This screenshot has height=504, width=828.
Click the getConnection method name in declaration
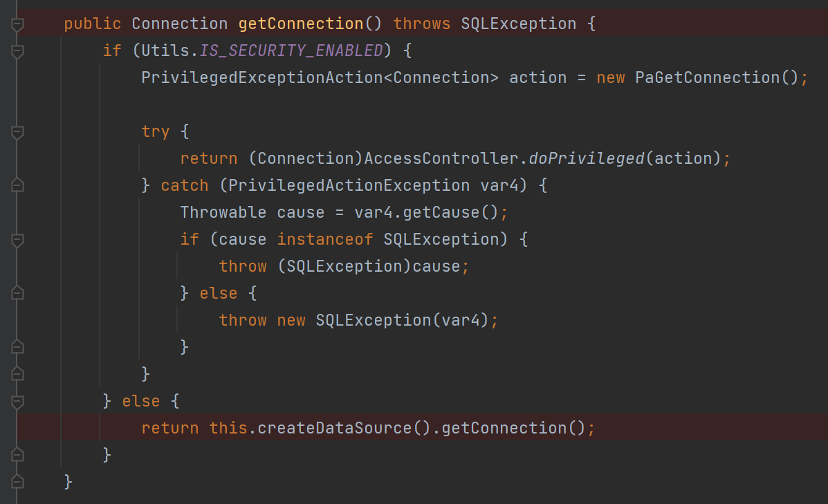(301, 24)
